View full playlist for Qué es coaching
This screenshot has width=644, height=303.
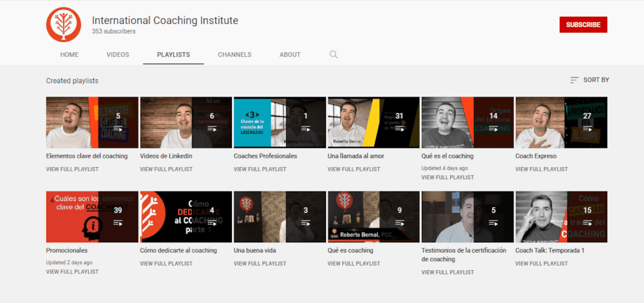354,263
